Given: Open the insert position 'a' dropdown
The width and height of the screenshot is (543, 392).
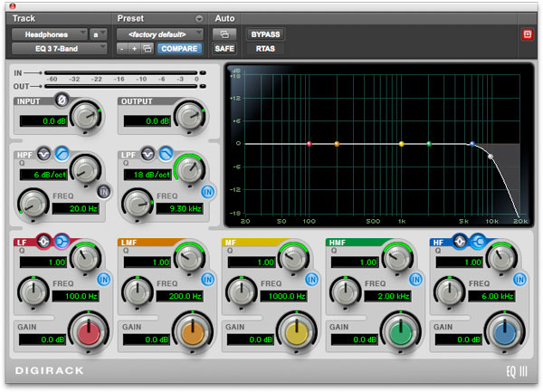Looking at the screenshot, I should tap(98, 34).
